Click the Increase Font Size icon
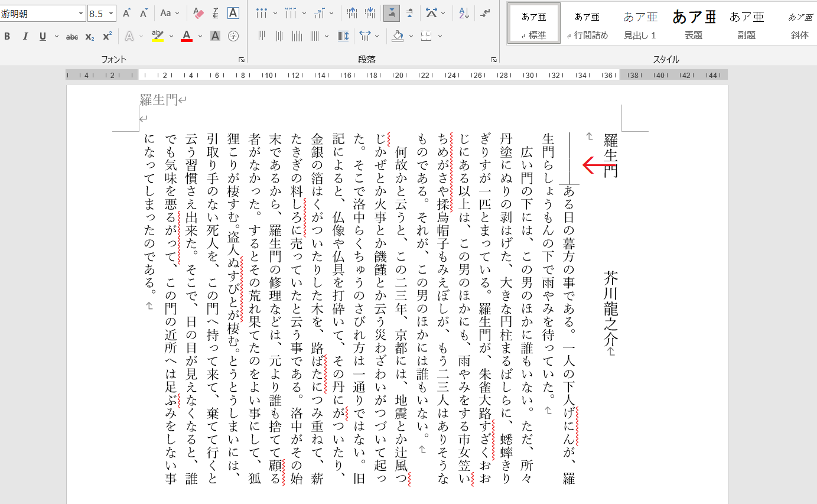817x504 pixels. (126, 13)
